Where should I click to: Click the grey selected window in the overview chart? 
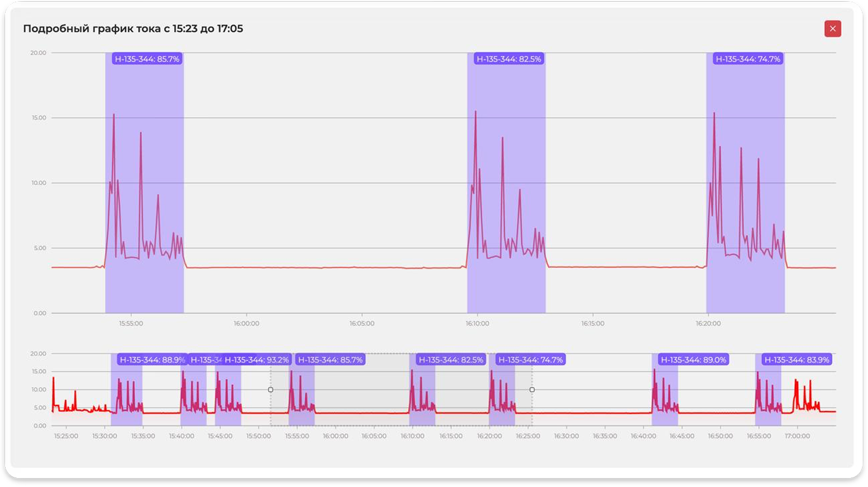pos(363,390)
